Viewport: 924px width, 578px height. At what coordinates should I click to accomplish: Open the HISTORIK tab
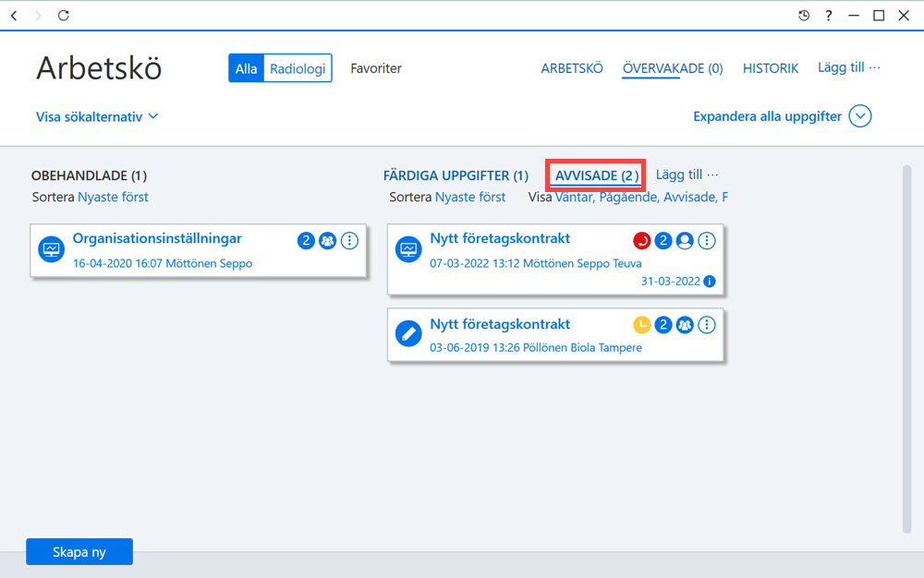(x=771, y=68)
